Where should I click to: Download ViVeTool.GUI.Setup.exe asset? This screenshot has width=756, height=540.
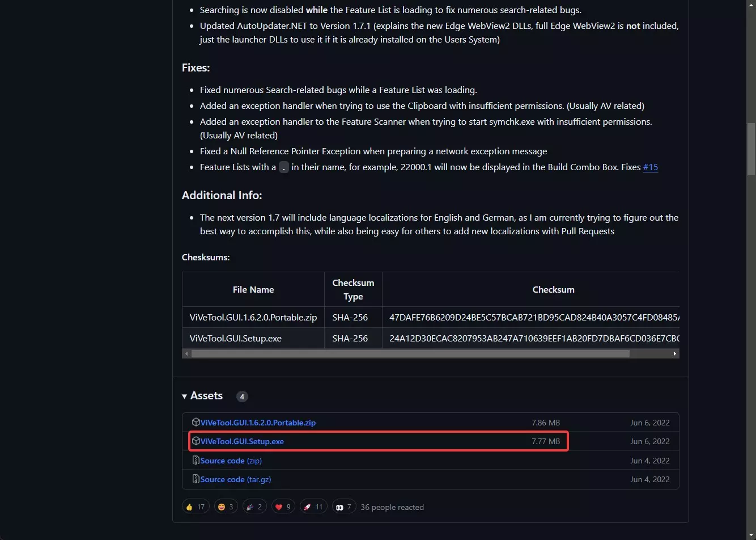tap(242, 441)
